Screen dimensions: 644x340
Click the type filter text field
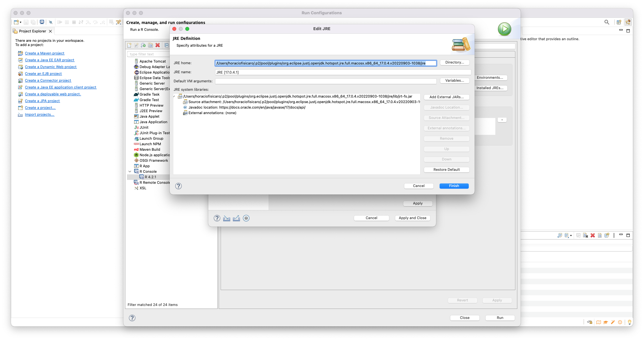148,54
